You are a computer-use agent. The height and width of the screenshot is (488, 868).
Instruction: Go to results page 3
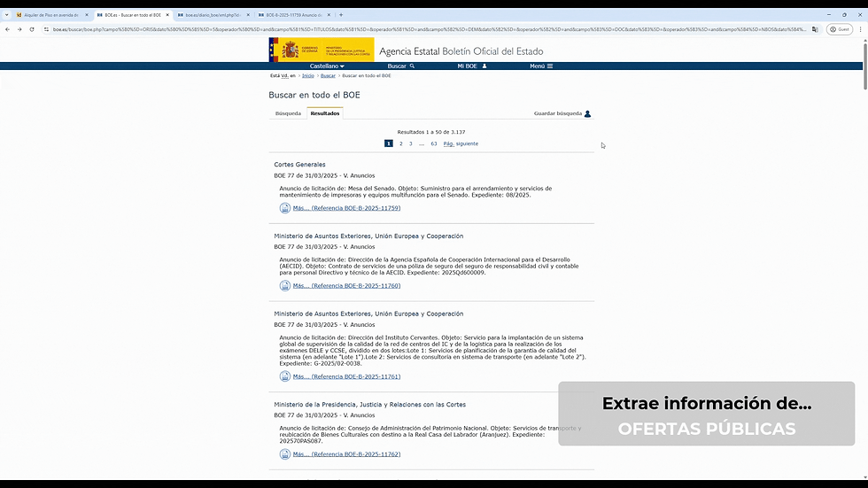[411, 143]
